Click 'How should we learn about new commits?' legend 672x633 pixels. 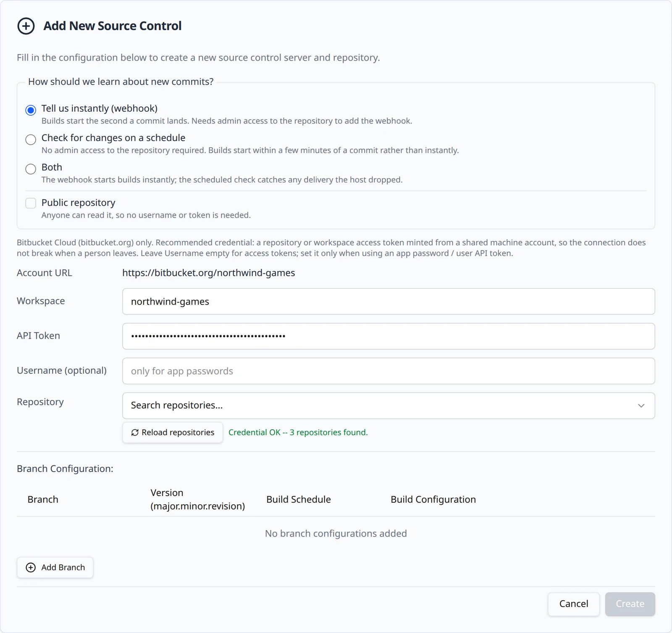click(121, 82)
